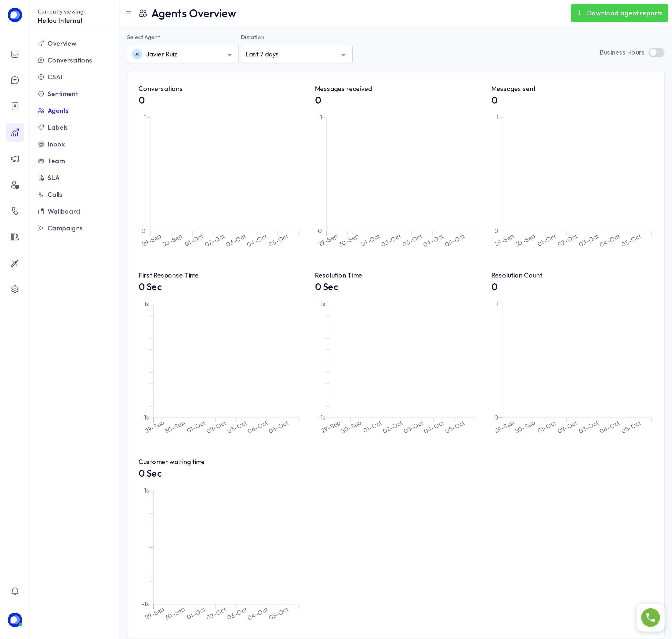Open the contacts book icon

coord(15,106)
